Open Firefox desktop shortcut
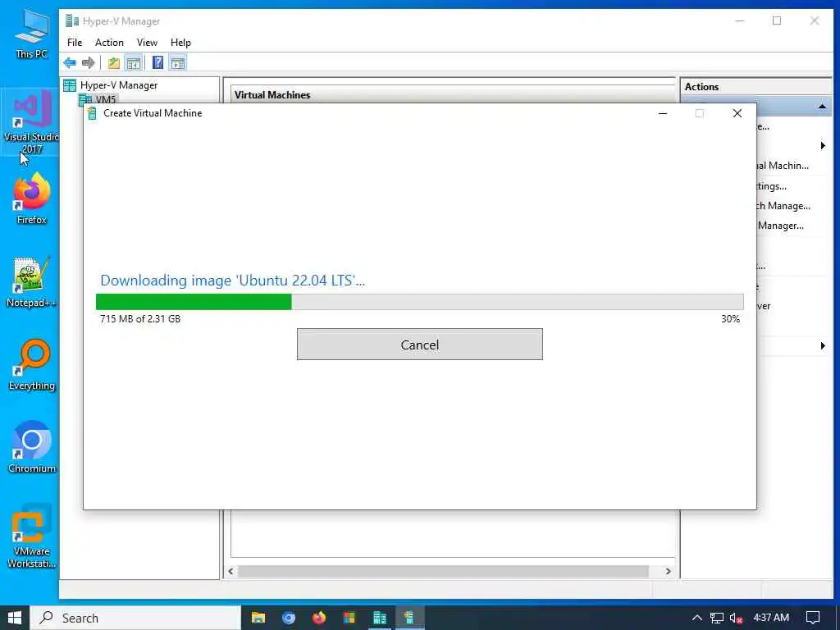The width and height of the screenshot is (840, 630). [x=32, y=199]
